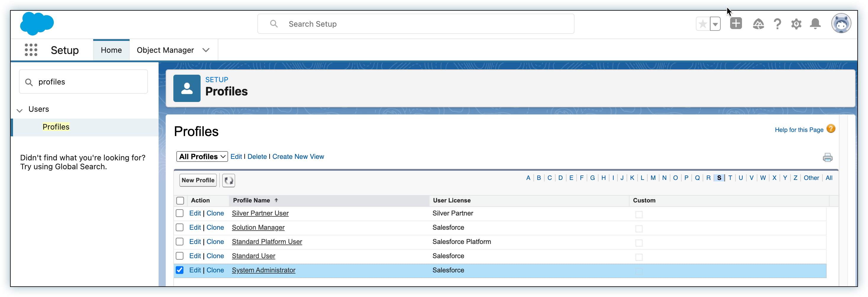The height and width of the screenshot is (297, 868).
Task: Expand the Object Manager tab chevron
Action: click(x=206, y=50)
